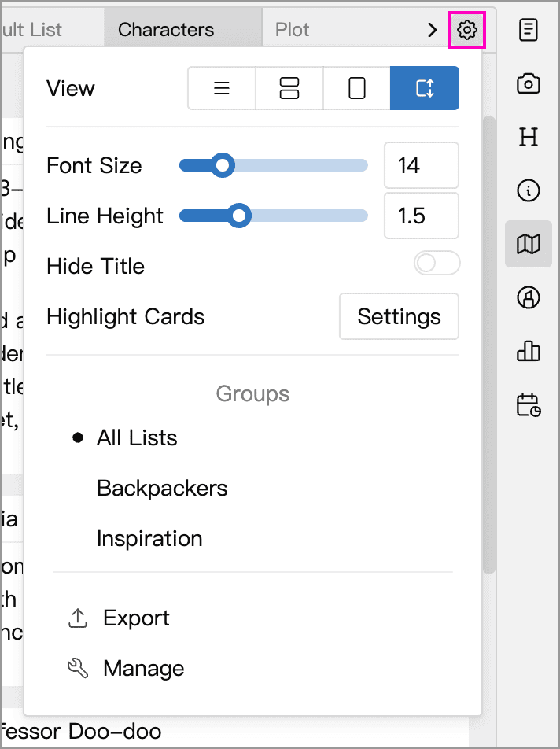Image resolution: width=560 pixels, height=749 pixels.
Task: Click the Hide Title label
Action: pyautogui.click(x=95, y=266)
